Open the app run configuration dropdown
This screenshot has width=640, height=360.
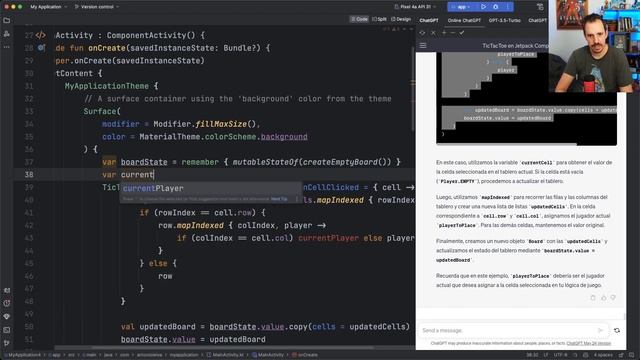click(461, 7)
